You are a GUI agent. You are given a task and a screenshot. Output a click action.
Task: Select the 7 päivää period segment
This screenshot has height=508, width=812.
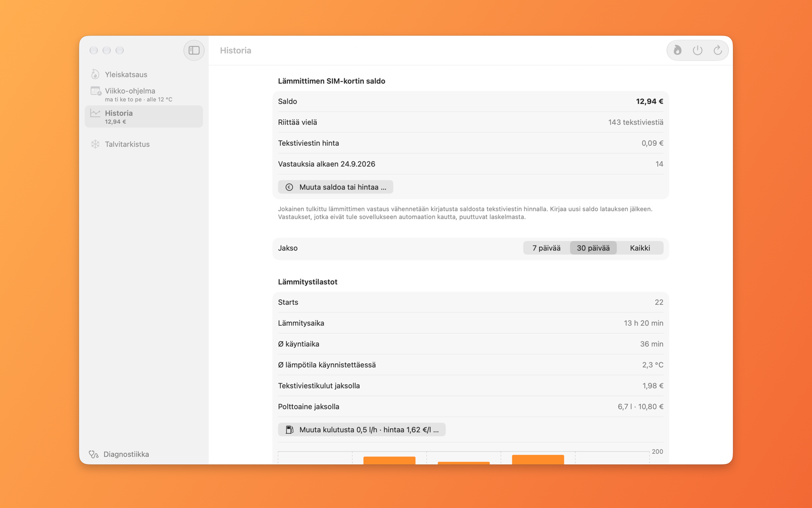point(547,248)
